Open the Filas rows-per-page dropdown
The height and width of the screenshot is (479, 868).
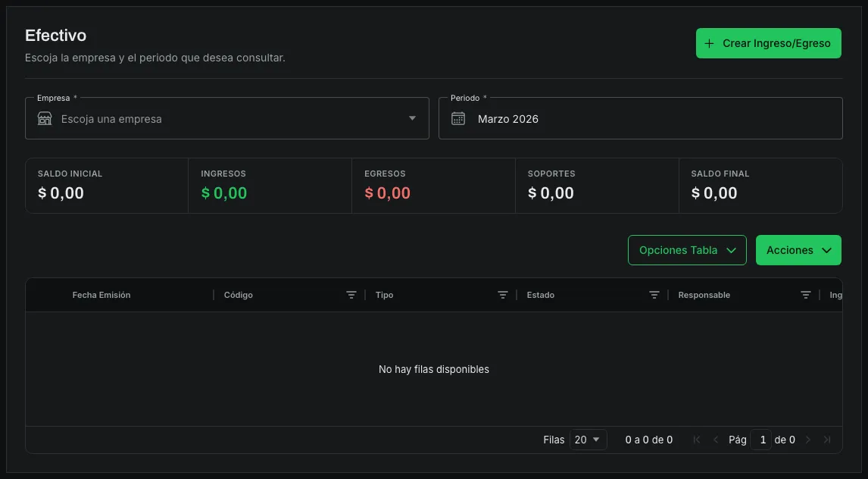588,440
